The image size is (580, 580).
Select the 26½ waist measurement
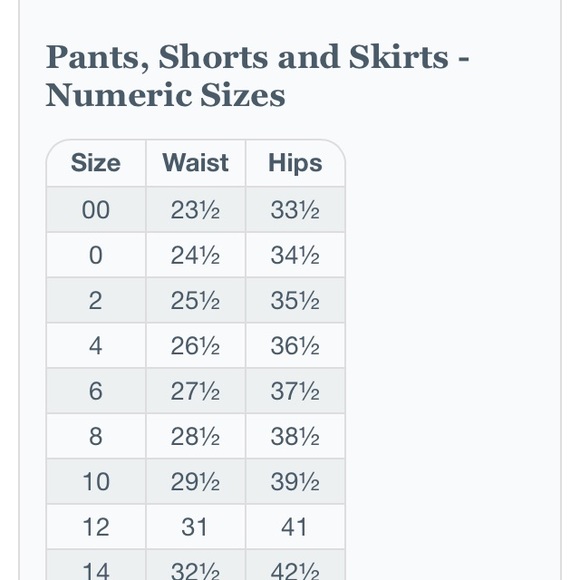(x=196, y=346)
